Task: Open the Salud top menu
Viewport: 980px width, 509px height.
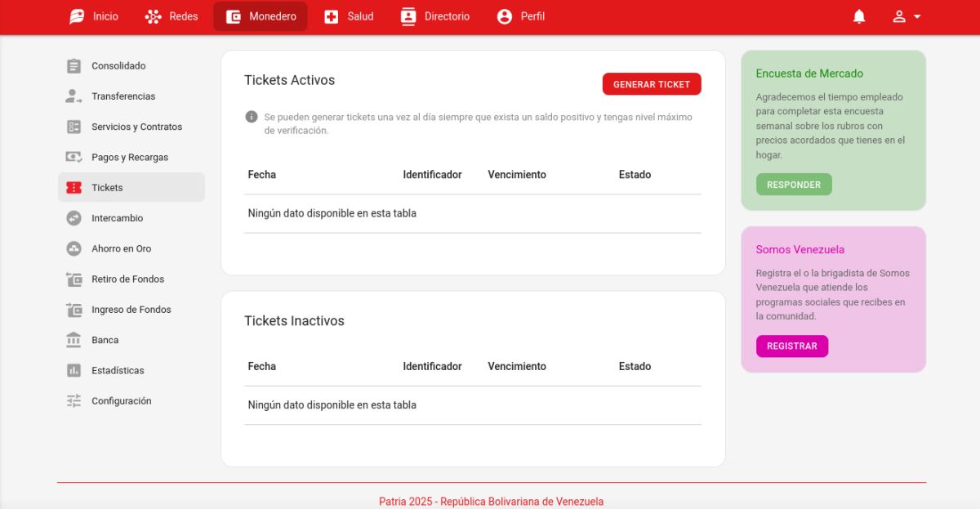Action: pos(349,16)
